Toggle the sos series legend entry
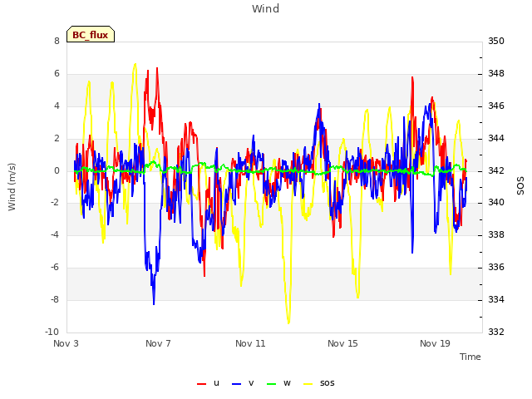 point(319,383)
